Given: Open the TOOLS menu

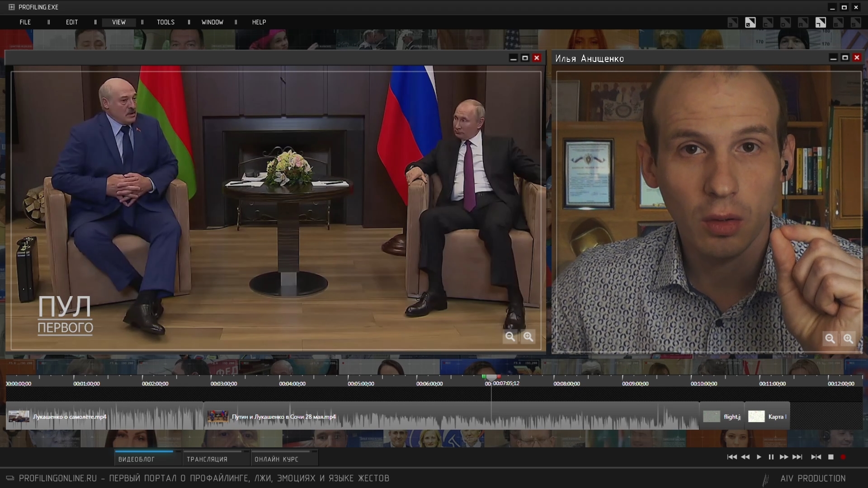Looking at the screenshot, I should [x=165, y=22].
